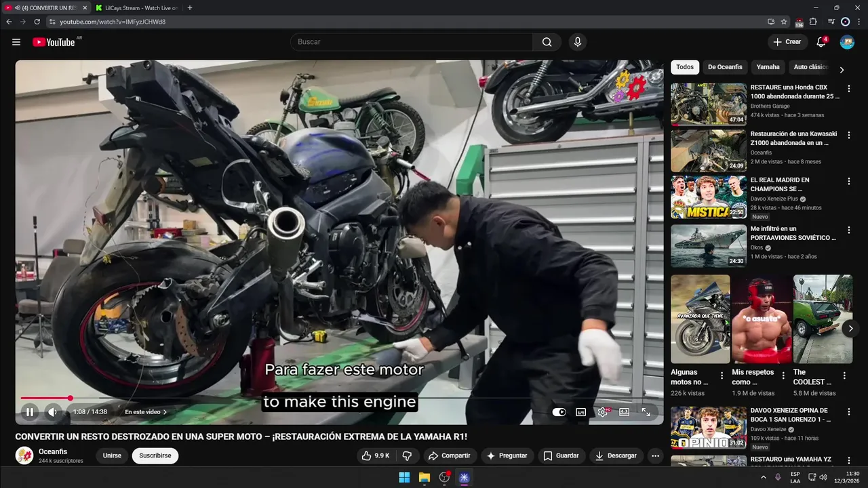Viewport: 868px width, 488px height.
Task: Open options for the Portaaviones Soviético video
Action: [848, 230]
